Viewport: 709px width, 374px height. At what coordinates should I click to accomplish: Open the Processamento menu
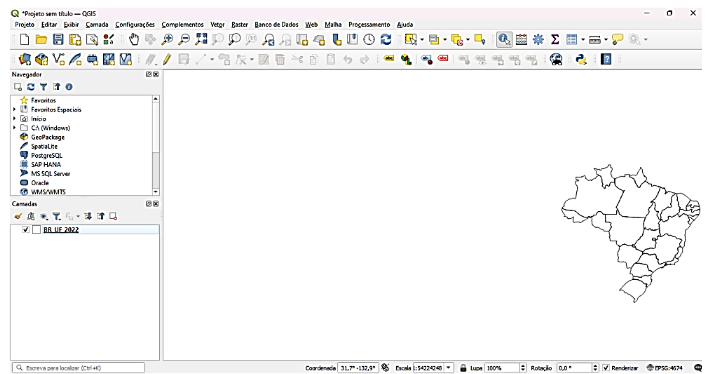coord(369,24)
